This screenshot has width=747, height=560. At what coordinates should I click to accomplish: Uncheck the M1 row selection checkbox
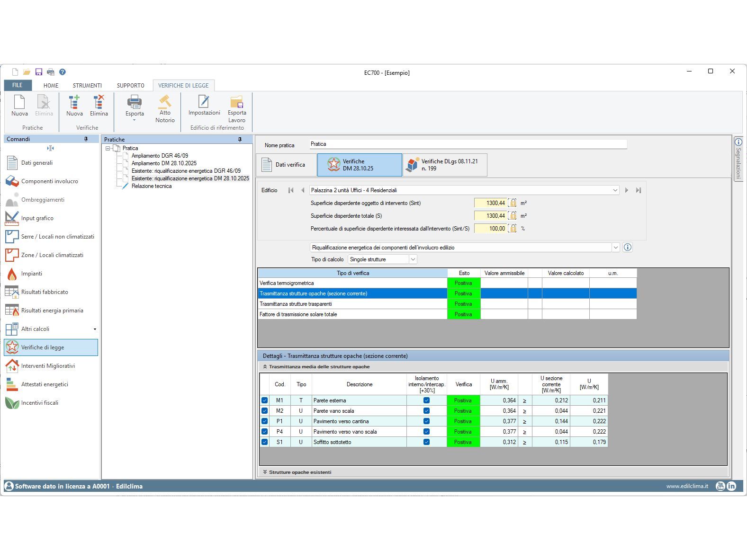point(265,400)
